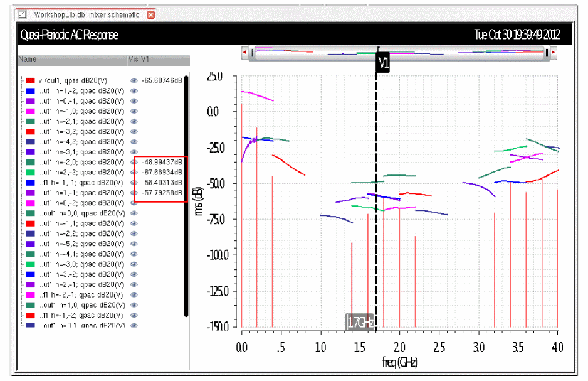The width and height of the screenshot is (588, 381).
Task: Hide the h=-3,1 qpac trace
Action: (x=134, y=152)
